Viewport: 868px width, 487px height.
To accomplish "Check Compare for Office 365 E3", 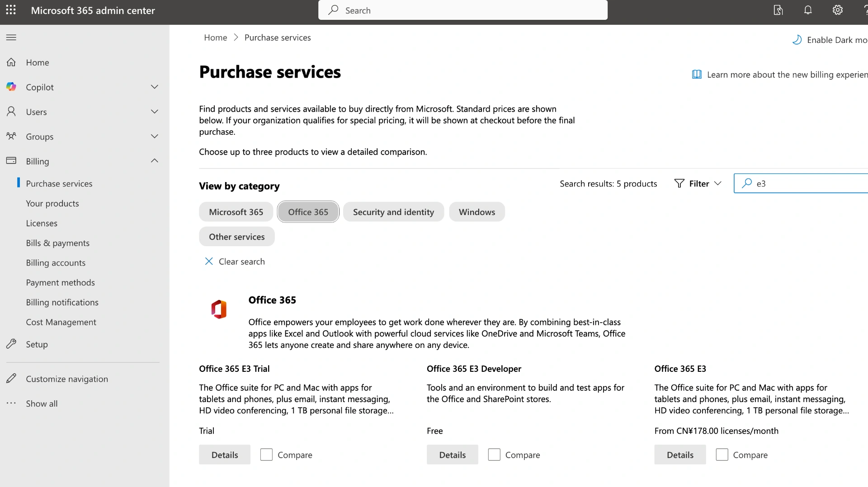I will (x=722, y=454).
